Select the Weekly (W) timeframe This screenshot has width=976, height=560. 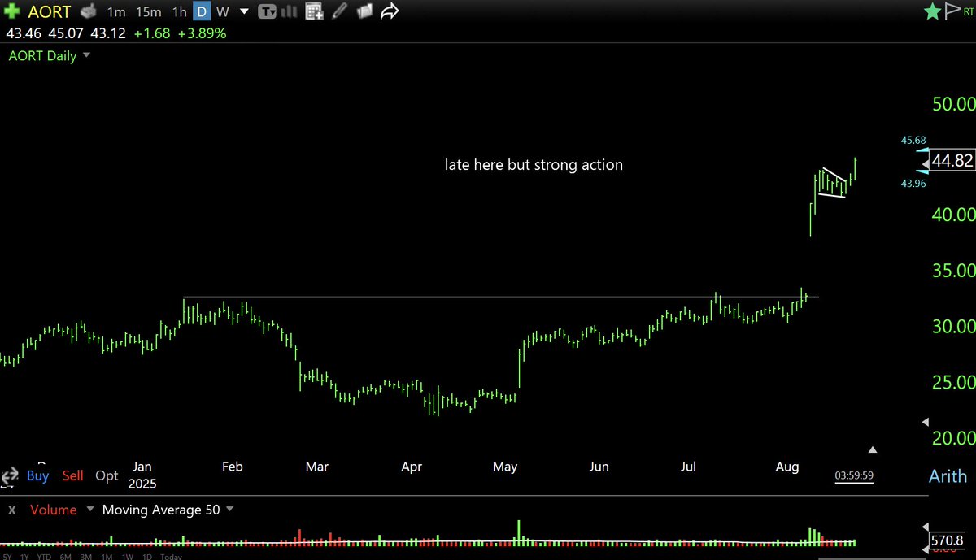(222, 12)
